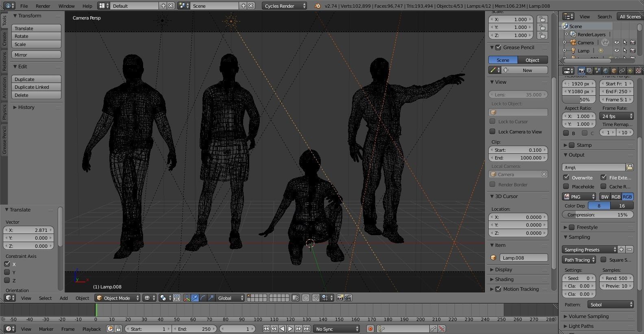Viewport: 644px width, 334px height.
Task: Toggle Camera renderability camera icon
Action: tap(633, 42)
